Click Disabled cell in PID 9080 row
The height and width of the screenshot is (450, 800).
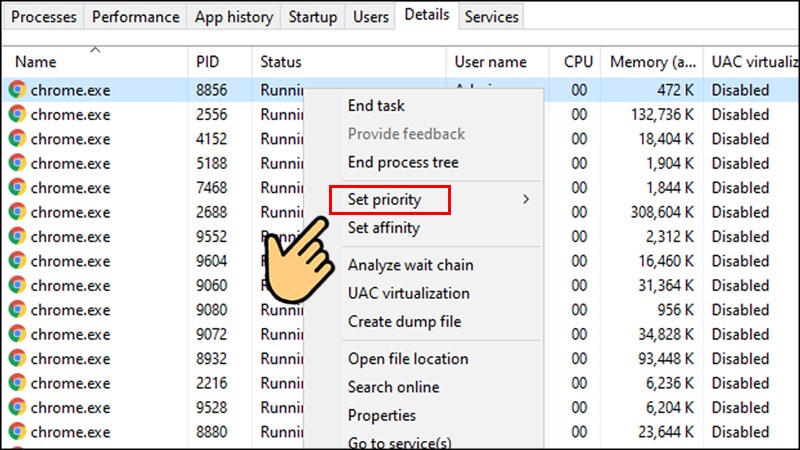(740, 310)
